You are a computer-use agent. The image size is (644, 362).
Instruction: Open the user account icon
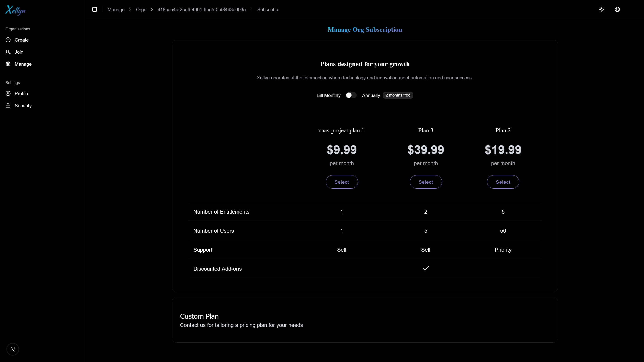[x=617, y=9]
